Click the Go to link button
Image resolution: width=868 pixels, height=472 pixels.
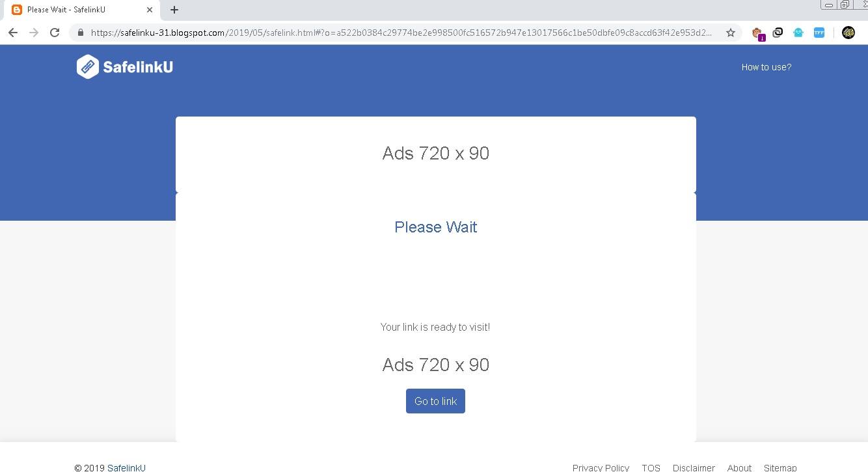coord(435,401)
